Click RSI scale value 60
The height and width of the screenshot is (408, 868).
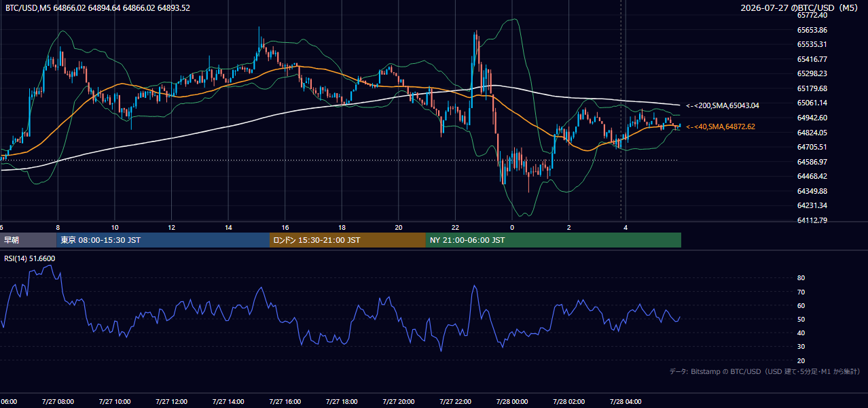pyautogui.click(x=801, y=305)
